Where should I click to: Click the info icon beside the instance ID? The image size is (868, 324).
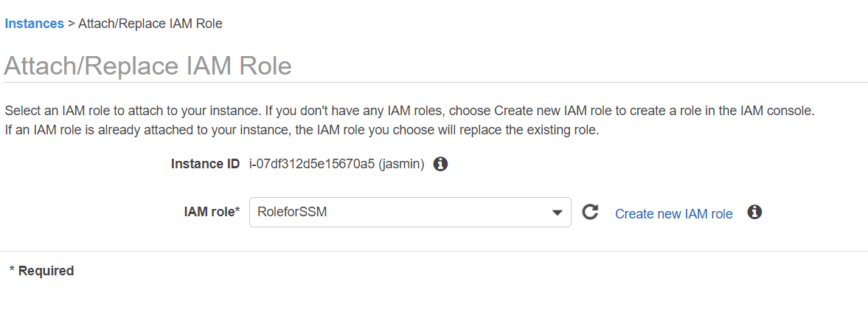pyautogui.click(x=440, y=164)
